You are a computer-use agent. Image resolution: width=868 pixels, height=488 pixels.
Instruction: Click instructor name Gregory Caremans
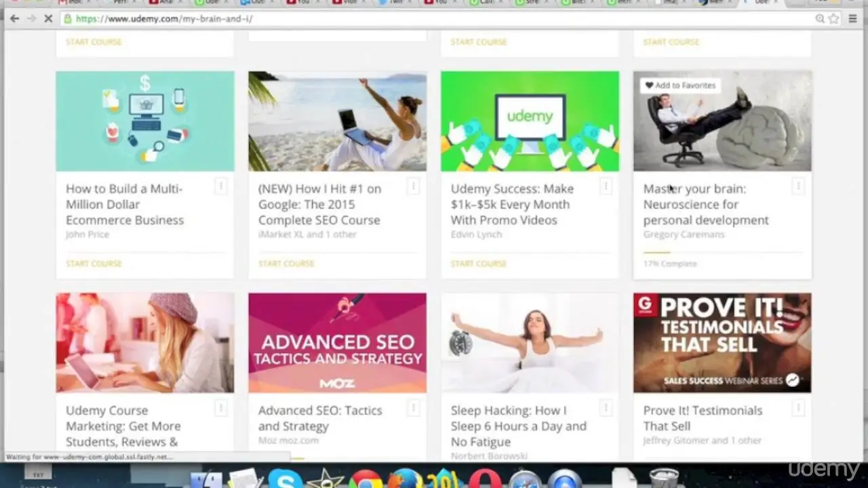click(684, 235)
